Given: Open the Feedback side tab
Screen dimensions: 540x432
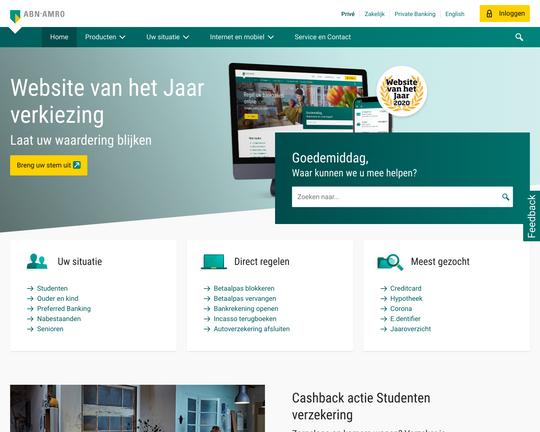Looking at the screenshot, I should pyautogui.click(x=531, y=216).
